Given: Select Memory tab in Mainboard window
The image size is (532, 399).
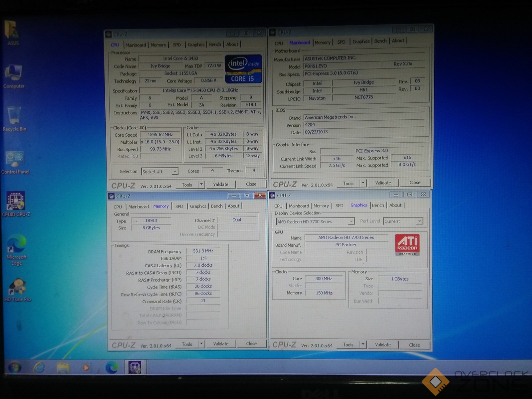Looking at the screenshot, I should (x=323, y=43).
